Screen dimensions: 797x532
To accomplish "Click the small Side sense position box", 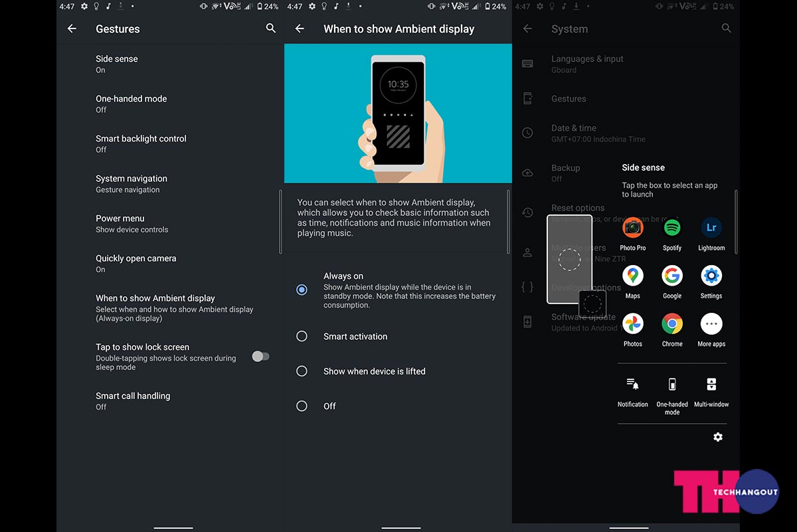I will click(x=592, y=304).
